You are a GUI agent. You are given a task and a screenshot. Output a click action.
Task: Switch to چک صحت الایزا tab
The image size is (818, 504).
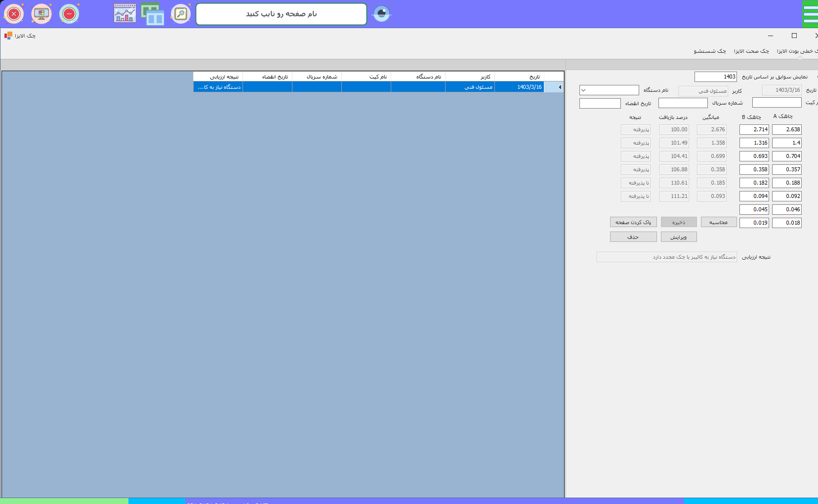(x=751, y=51)
